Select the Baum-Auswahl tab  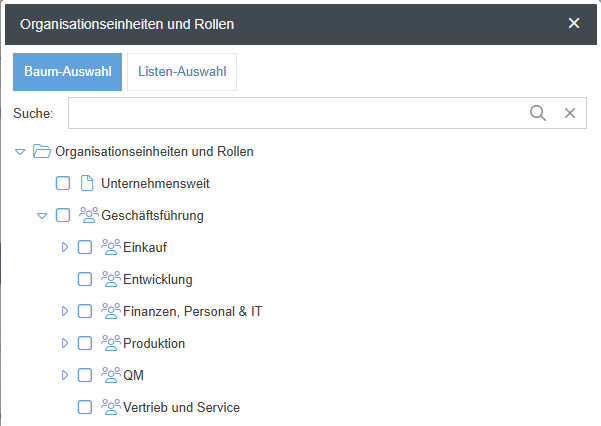click(x=67, y=72)
